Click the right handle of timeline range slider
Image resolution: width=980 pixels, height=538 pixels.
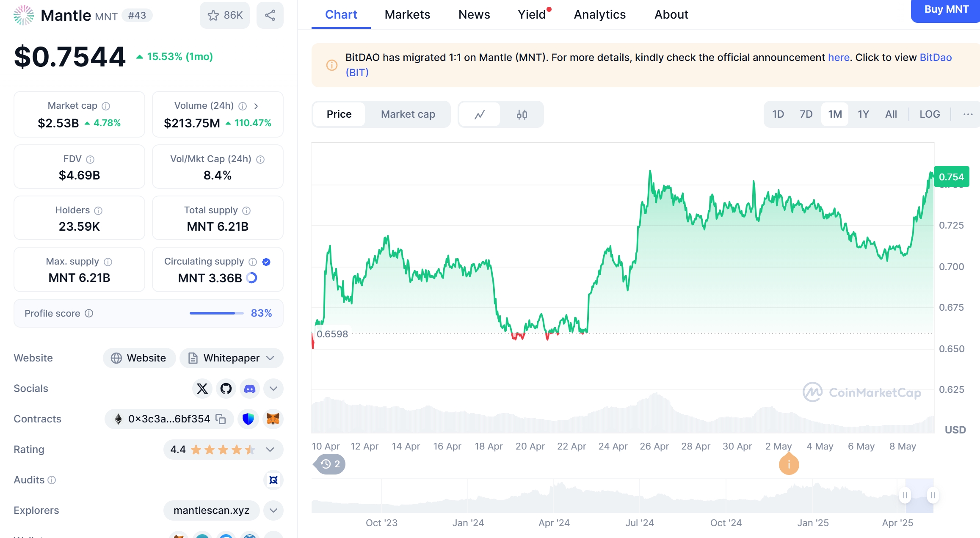pos(933,495)
